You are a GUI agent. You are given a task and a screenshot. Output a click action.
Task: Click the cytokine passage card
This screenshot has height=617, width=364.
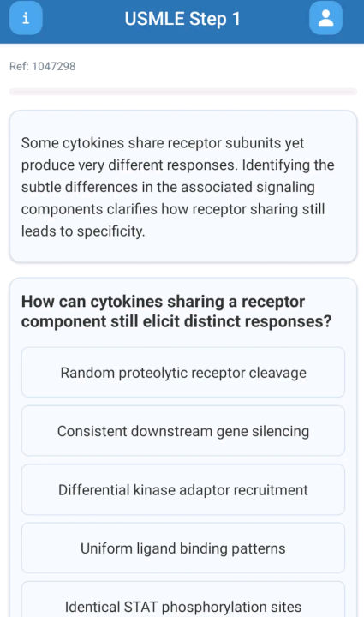click(x=183, y=187)
